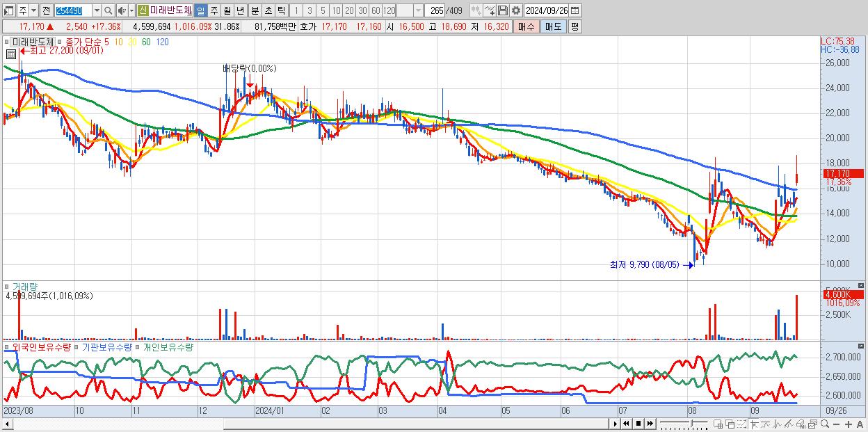Click the 매수 buy button

[526, 26]
